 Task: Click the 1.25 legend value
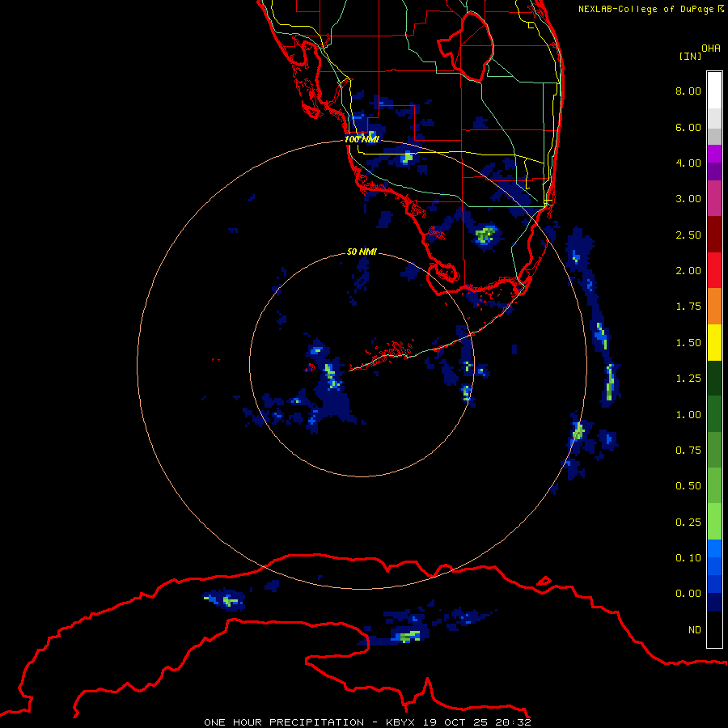click(688, 379)
